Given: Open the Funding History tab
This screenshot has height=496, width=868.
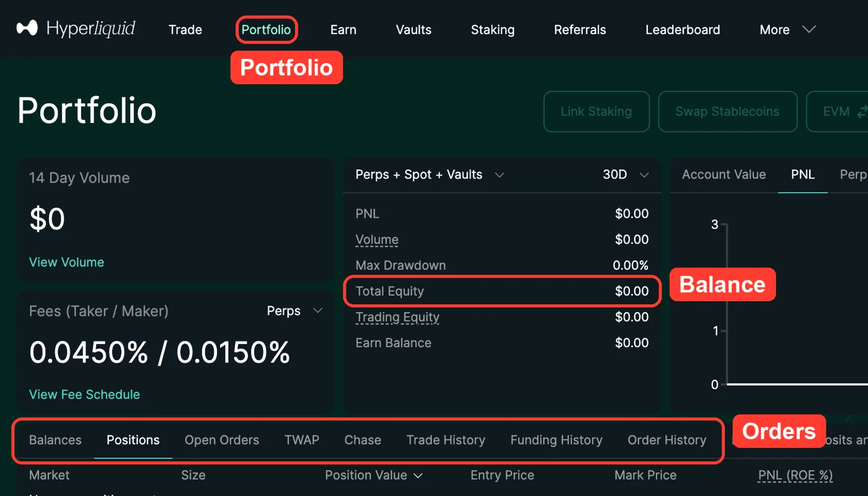Looking at the screenshot, I should pos(557,440).
